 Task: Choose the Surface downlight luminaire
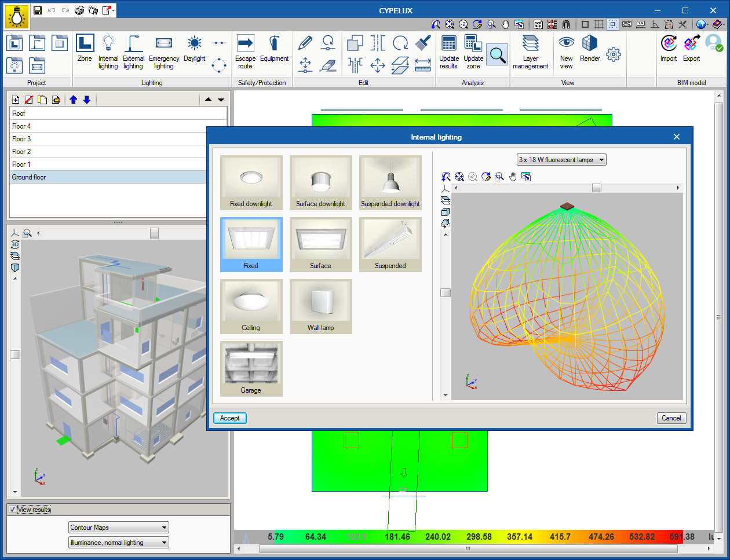321,182
